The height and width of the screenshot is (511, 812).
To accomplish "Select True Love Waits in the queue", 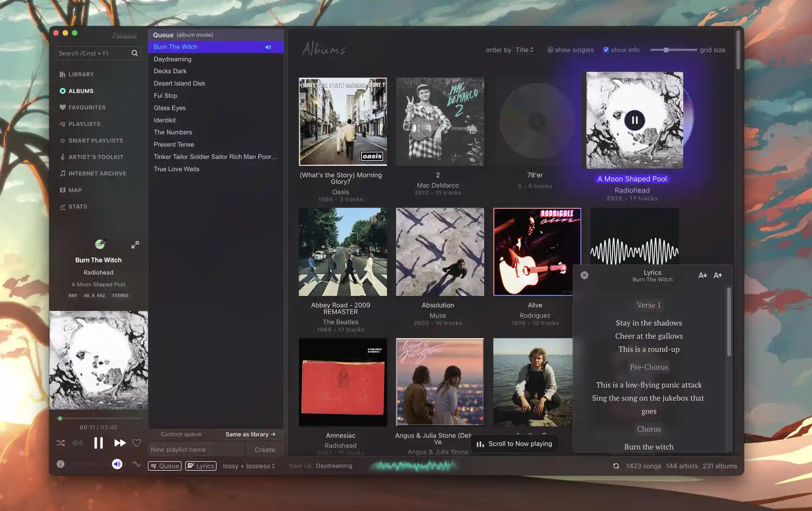I will [216, 169].
